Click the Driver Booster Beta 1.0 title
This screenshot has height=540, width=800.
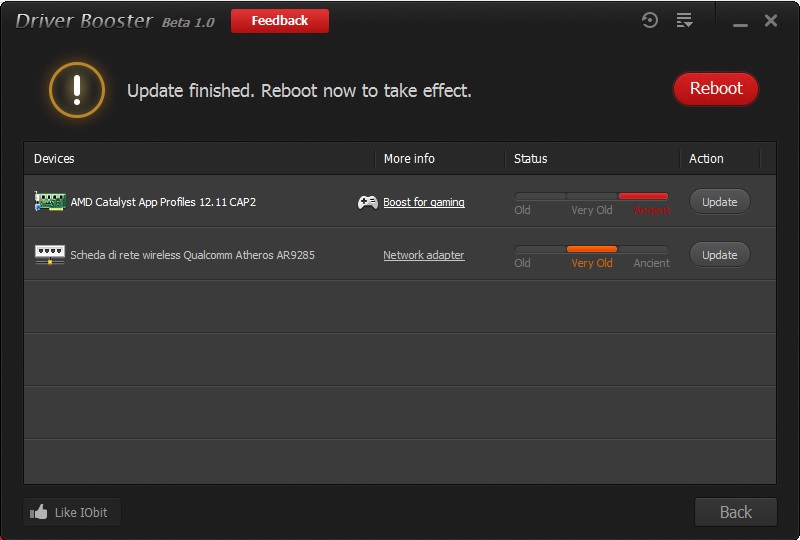(115, 21)
